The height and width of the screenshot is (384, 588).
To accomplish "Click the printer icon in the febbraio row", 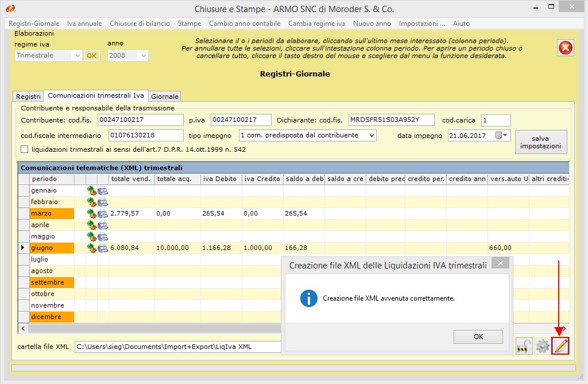I will coord(103,202).
